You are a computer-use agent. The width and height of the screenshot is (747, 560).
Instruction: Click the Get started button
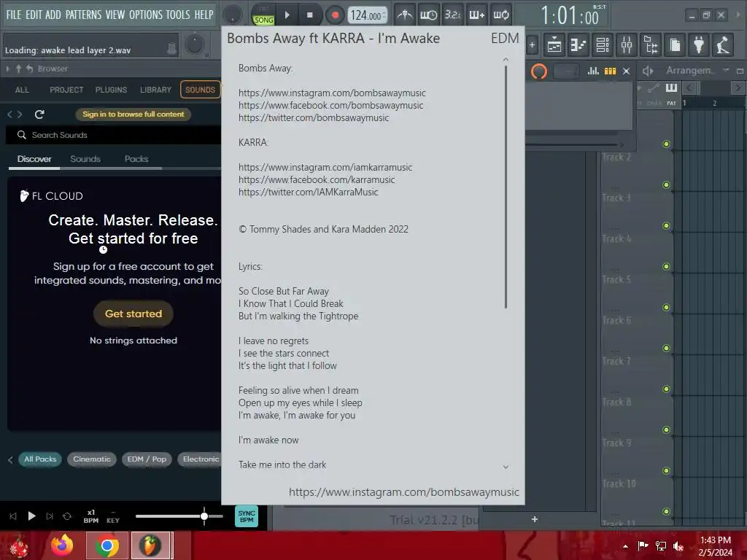pos(133,314)
